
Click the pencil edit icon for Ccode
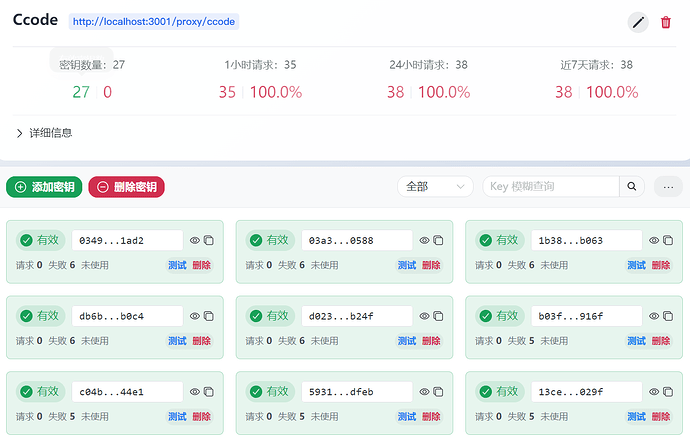[638, 22]
